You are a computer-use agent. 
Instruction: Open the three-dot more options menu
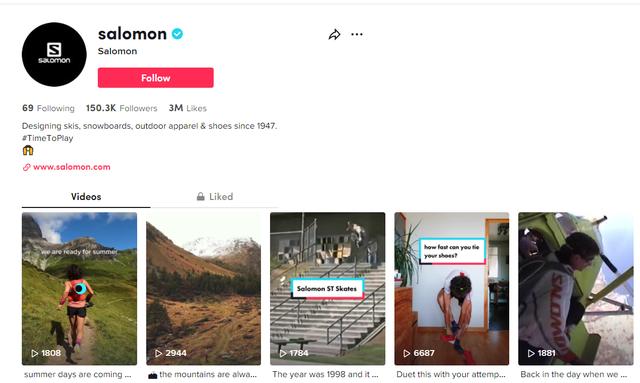click(x=357, y=34)
